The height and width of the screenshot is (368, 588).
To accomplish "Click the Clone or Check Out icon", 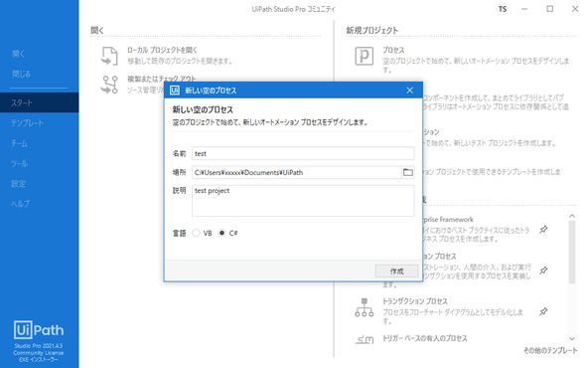I will (x=109, y=85).
